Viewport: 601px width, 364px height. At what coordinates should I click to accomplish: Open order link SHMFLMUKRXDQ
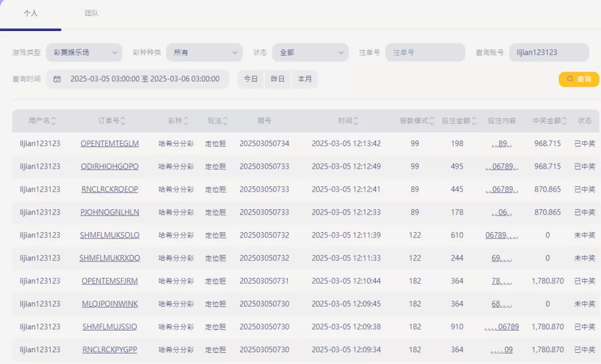tap(110, 258)
